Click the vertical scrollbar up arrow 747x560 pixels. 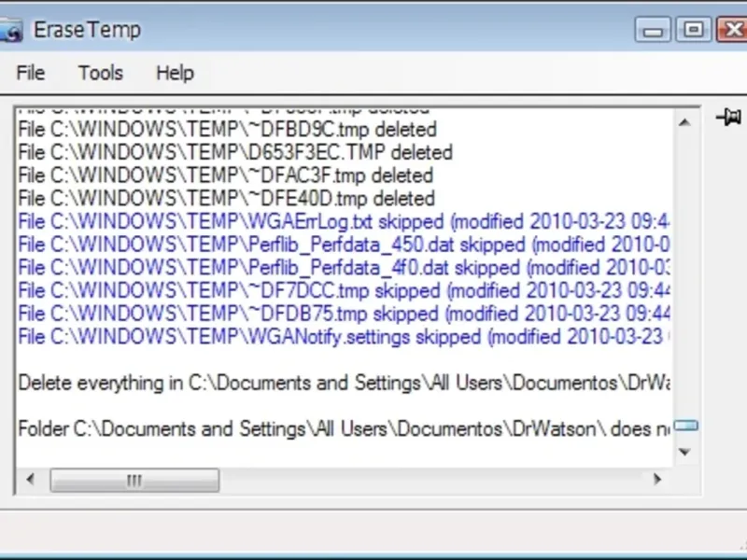tap(684, 123)
